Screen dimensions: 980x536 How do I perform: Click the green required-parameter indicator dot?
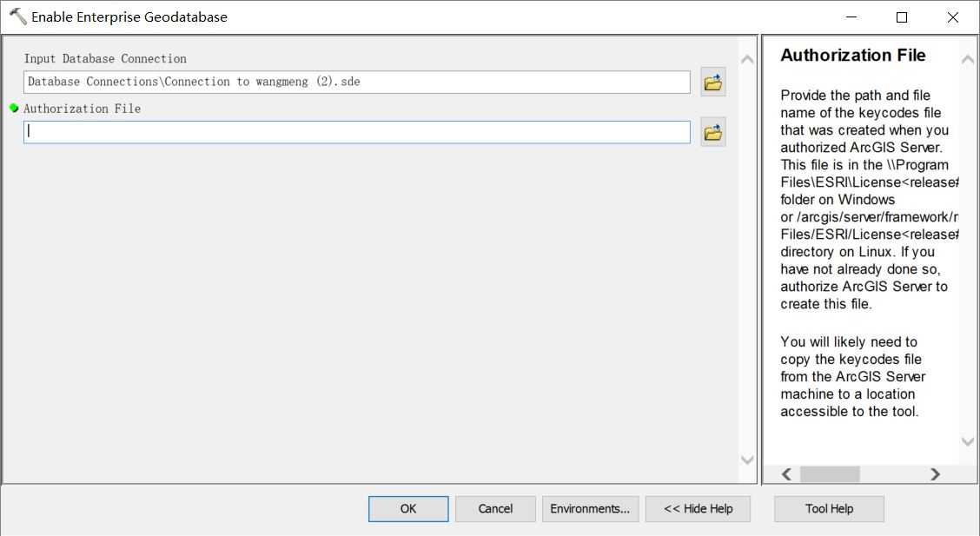(x=15, y=108)
